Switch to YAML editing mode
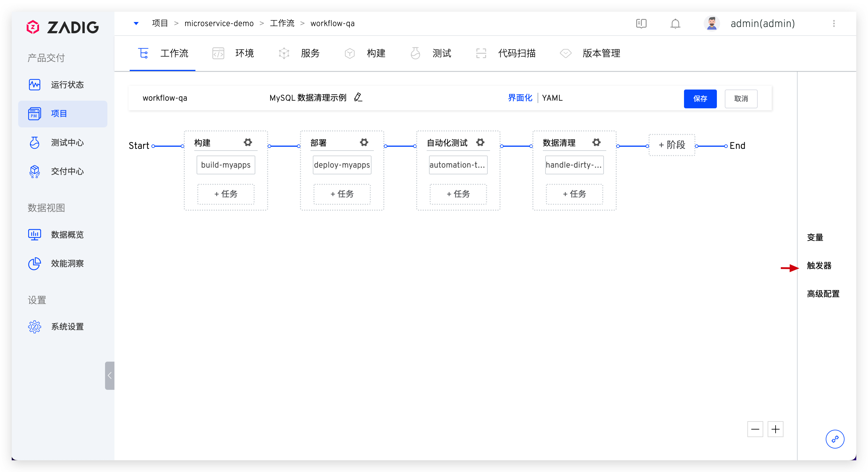 [552, 98]
